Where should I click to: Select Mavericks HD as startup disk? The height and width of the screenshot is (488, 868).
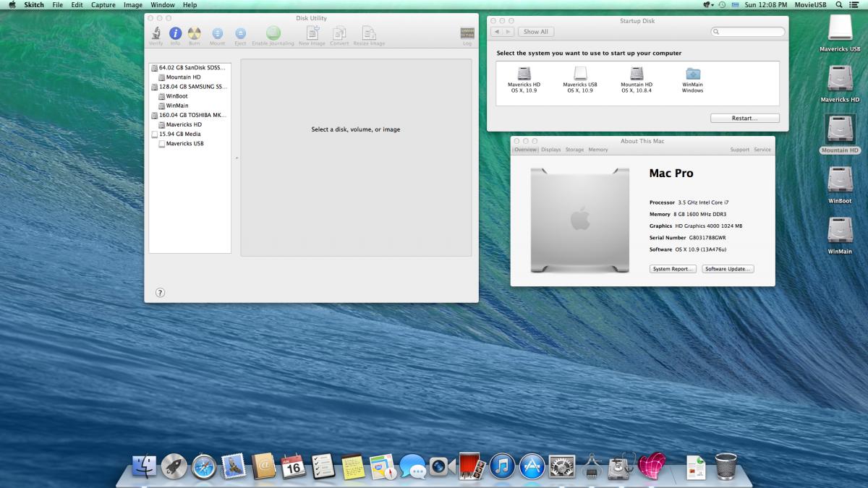pyautogui.click(x=524, y=80)
